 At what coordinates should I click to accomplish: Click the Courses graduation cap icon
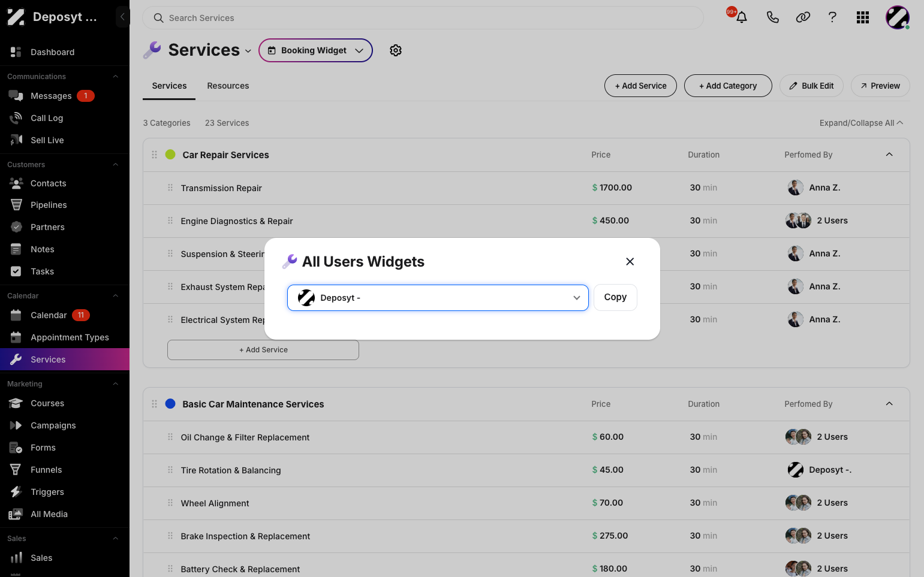click(16, 403)
